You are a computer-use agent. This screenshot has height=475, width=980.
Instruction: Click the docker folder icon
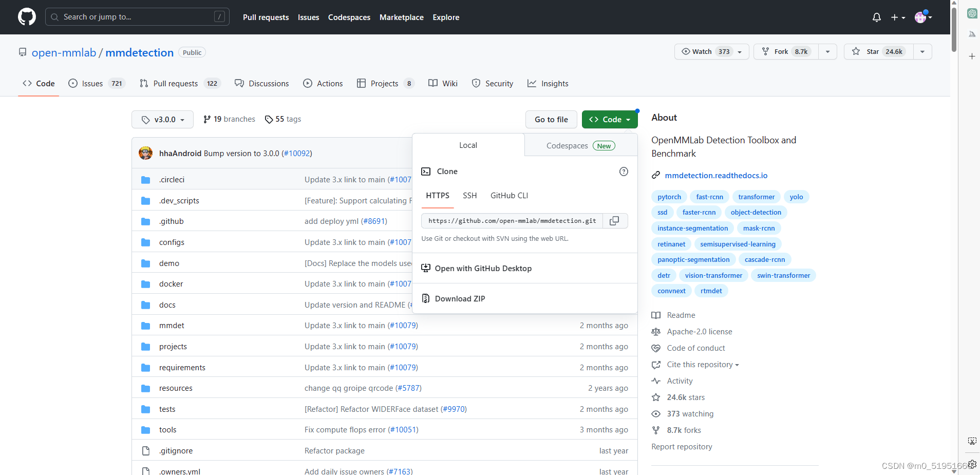pyautogui.click(x=146, y=284)
